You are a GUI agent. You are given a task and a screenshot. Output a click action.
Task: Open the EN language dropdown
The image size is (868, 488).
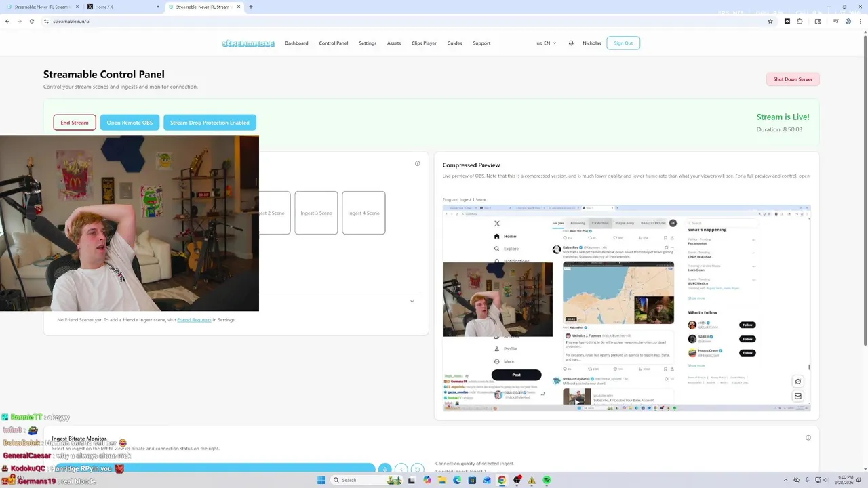coord(547,43)
